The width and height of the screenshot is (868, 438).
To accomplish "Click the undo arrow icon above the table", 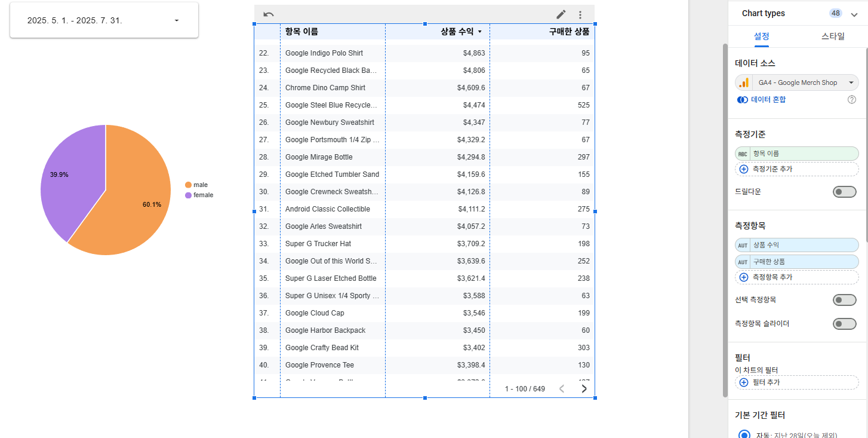I will pyautogui.click(x=269, y=14).
